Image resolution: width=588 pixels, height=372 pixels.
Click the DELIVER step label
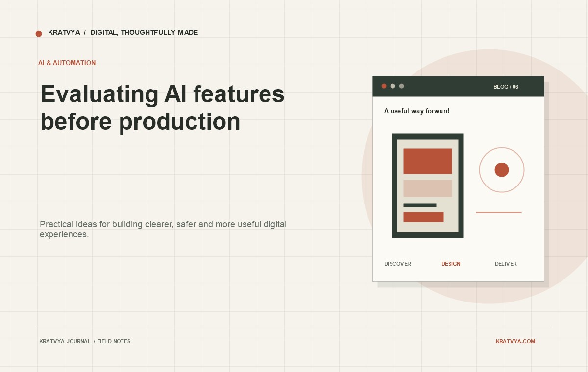[506, 264]
